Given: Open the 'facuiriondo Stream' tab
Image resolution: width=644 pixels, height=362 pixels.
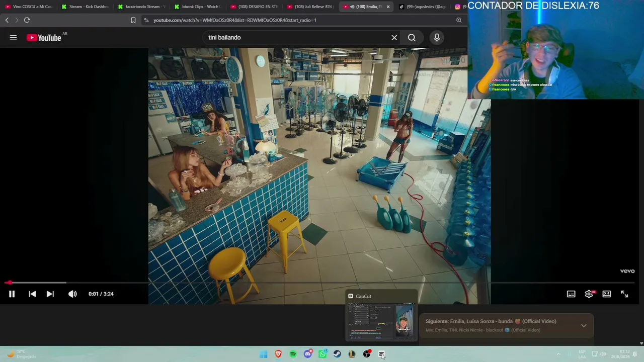Looking at the screenshot, I should (x=141, y=7).
